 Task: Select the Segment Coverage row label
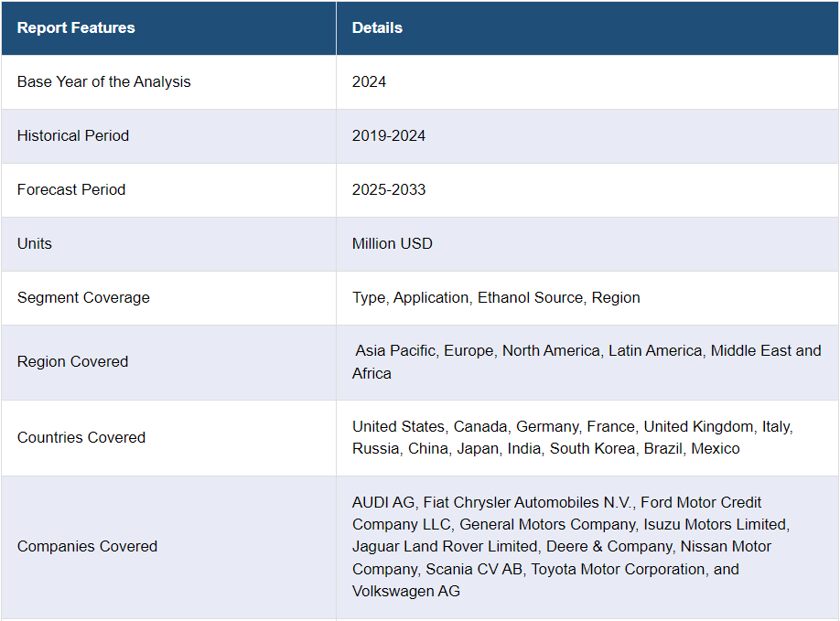tap(83, 297)
